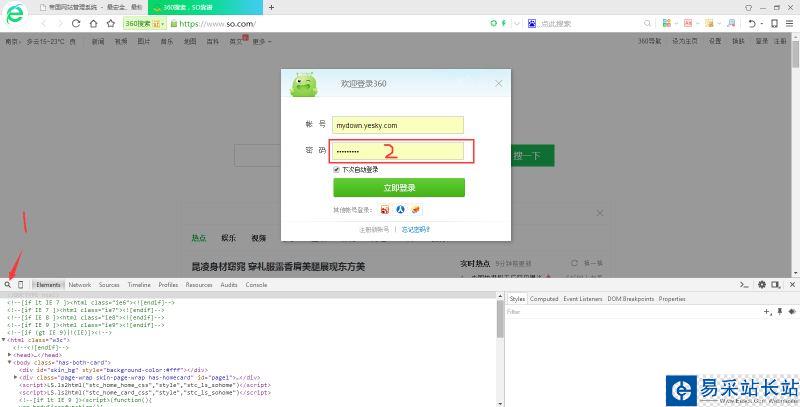
Task: Select the Elements tab in DevTools
Action: coord(48,285)
